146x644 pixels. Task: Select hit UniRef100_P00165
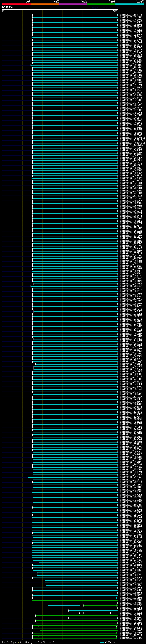tap(131, 72)
